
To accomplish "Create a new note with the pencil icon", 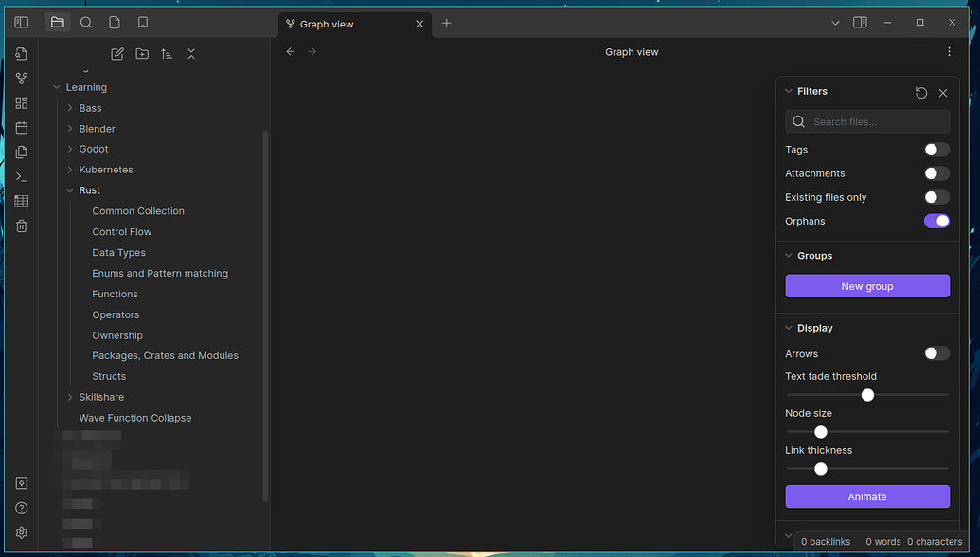I will tap(116, 54).
